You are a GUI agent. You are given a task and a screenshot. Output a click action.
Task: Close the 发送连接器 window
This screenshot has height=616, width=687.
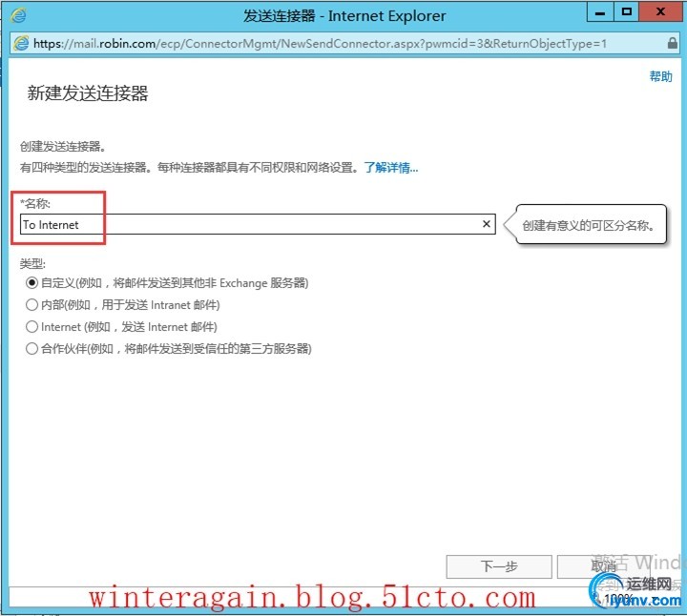[660, 12]
